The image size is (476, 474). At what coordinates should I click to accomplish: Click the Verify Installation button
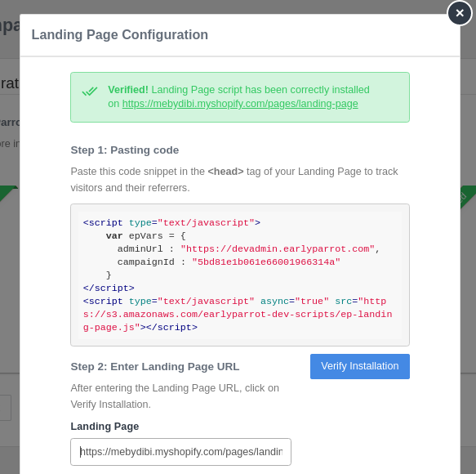pos(360,366)
